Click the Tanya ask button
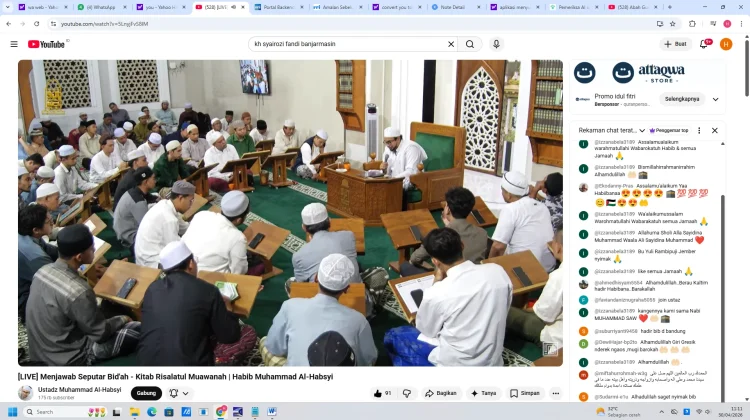 coord(483,393)
